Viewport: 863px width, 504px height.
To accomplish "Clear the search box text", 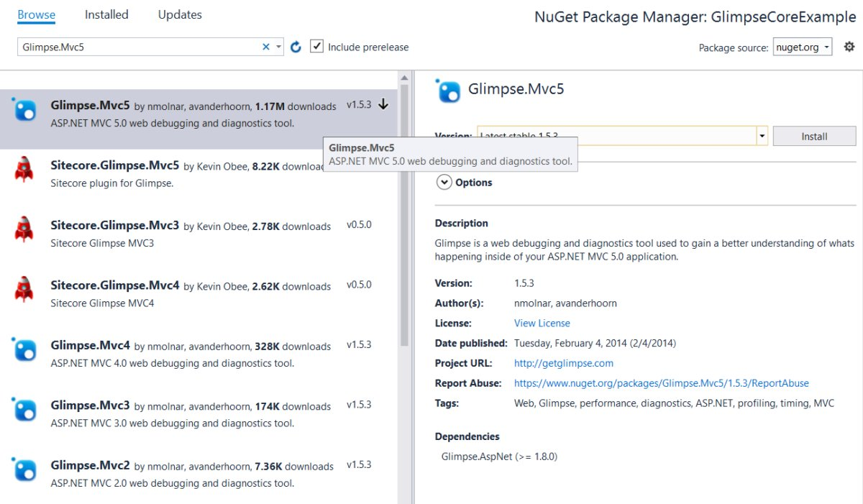I will [x=266, y=47].
